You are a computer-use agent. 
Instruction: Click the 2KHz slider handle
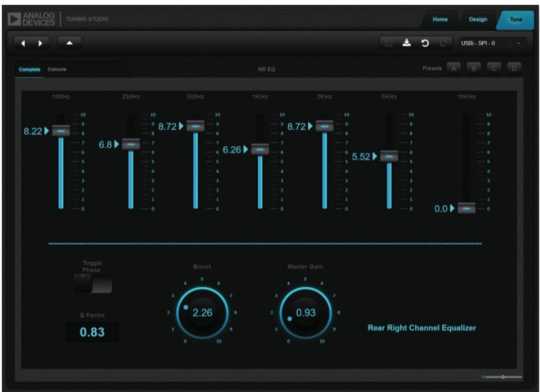pos(325,126)
